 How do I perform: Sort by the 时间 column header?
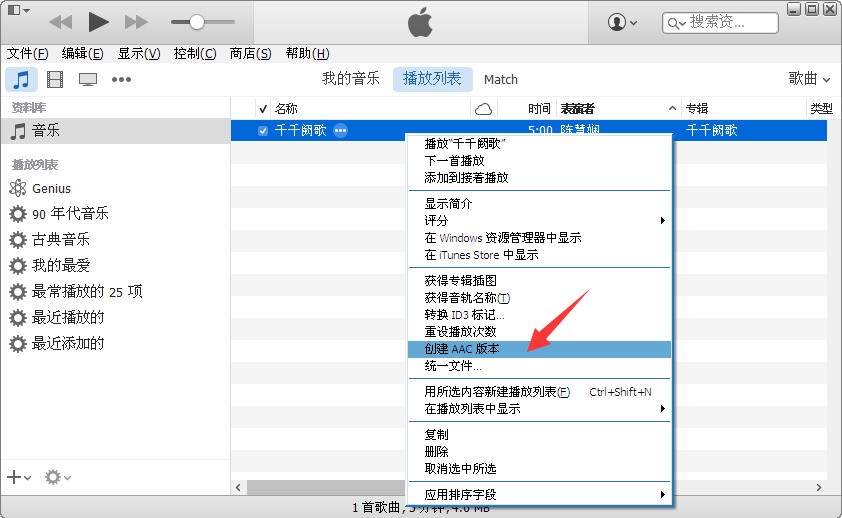(526, 109)
